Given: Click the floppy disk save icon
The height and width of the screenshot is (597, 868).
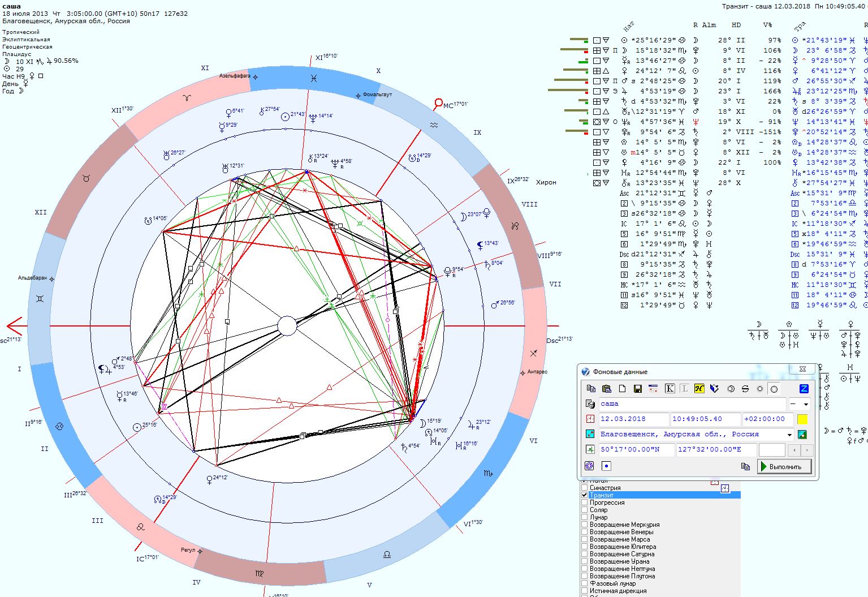Looking at the screenshot, I should tap(638, 389).
